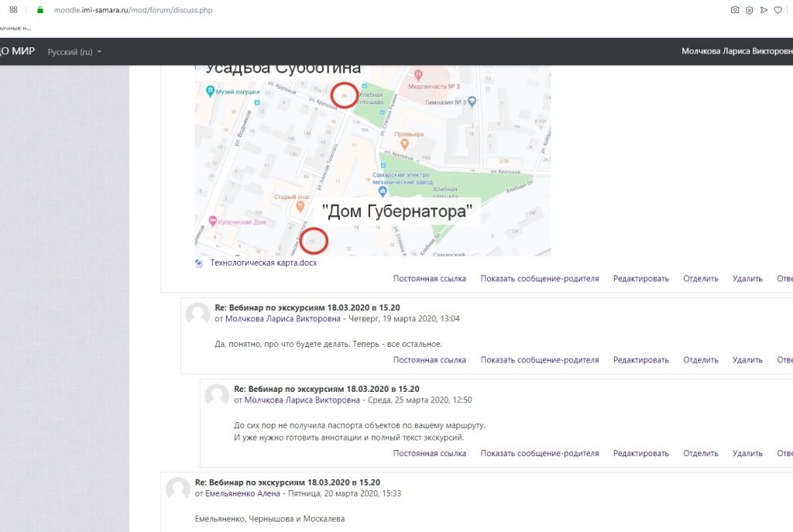This screenshot has height=532, width=793.
Task: Click the browser speed dial grid icon
Action: [x=14, y=9]
